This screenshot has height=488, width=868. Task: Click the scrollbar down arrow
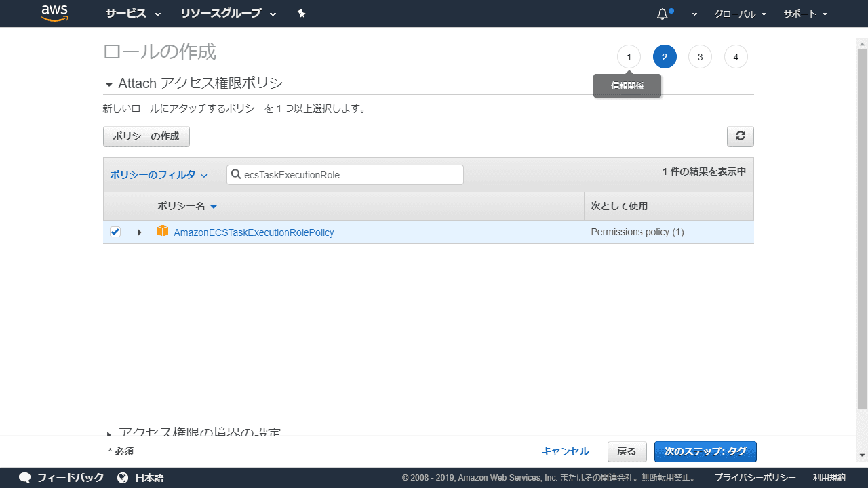point(862,455)
